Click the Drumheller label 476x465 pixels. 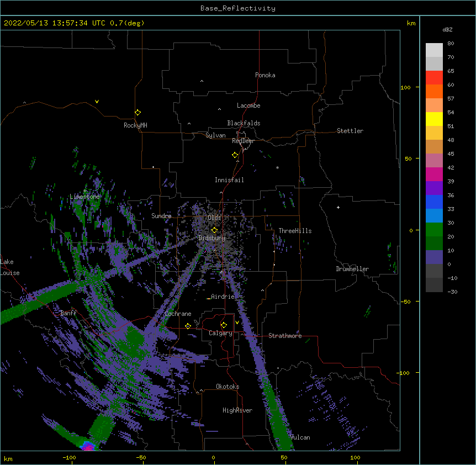tap(352, 269)
